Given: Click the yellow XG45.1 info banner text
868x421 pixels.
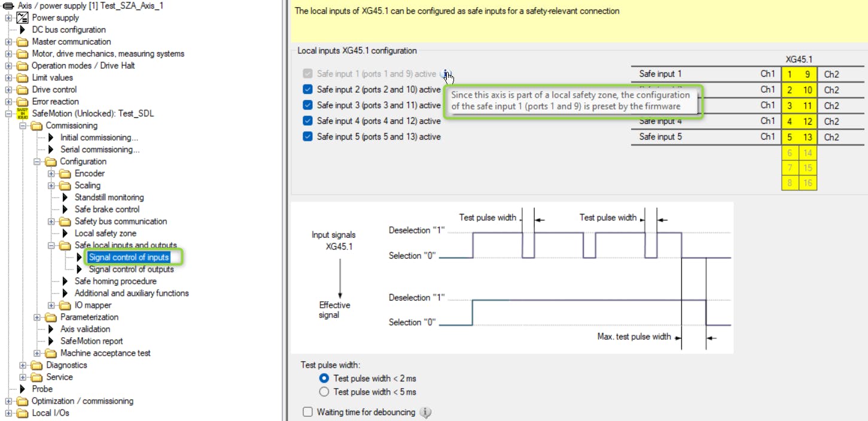Looking at the screenshot, I should 457,11.
